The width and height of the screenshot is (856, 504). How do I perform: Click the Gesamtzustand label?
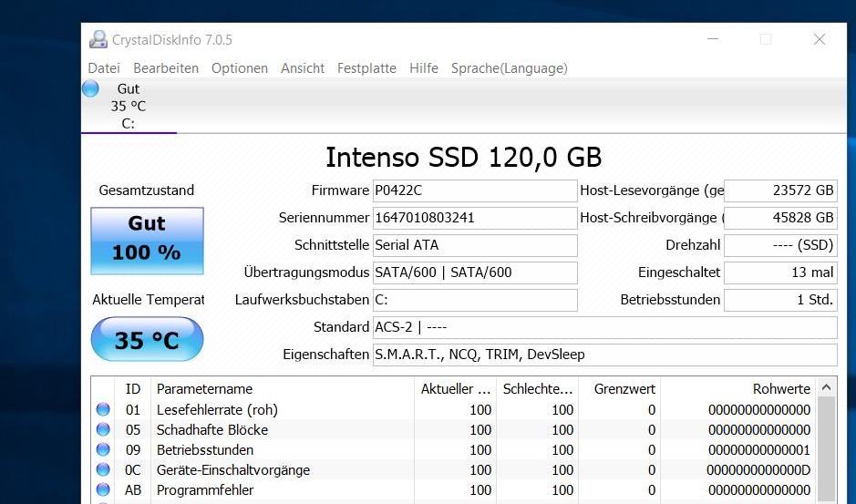(x=146, y=190)
